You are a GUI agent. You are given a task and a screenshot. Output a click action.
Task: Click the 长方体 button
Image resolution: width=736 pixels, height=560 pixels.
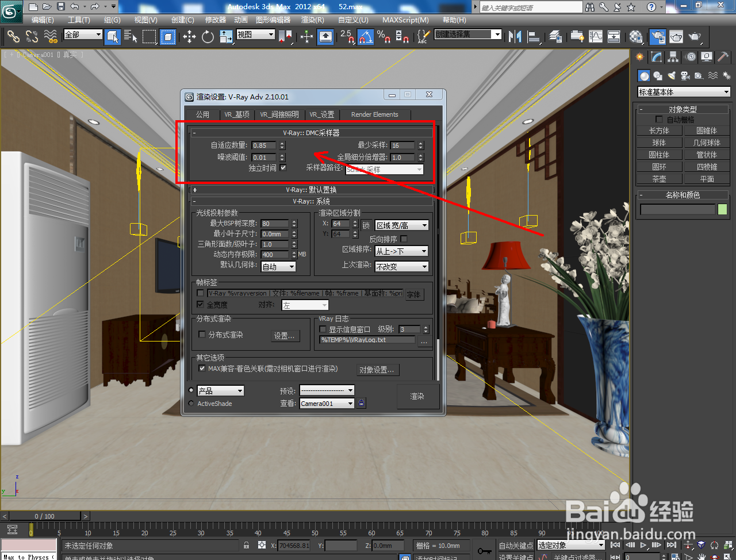point(659,131)
